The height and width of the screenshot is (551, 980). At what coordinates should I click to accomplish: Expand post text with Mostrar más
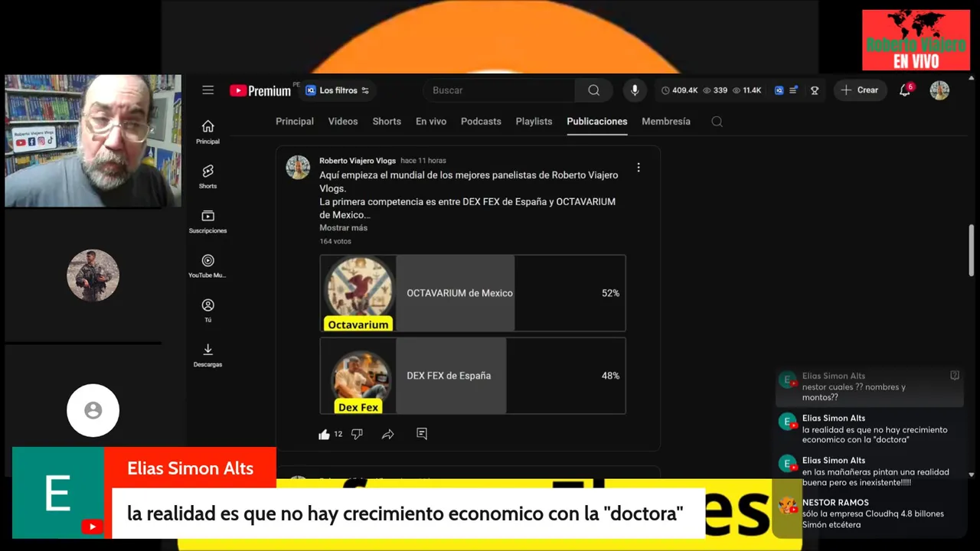point(343,228)
